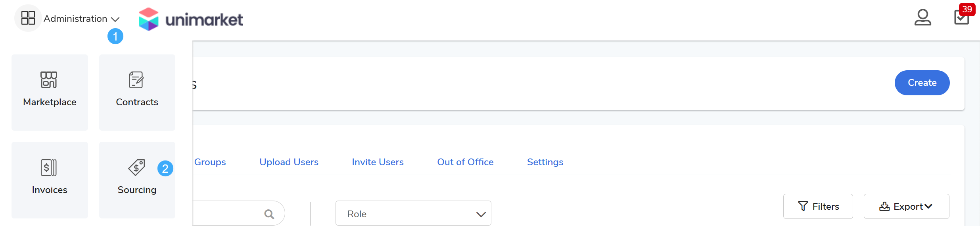Open the tasks icon with 39 badge

(x=961, y=17)
